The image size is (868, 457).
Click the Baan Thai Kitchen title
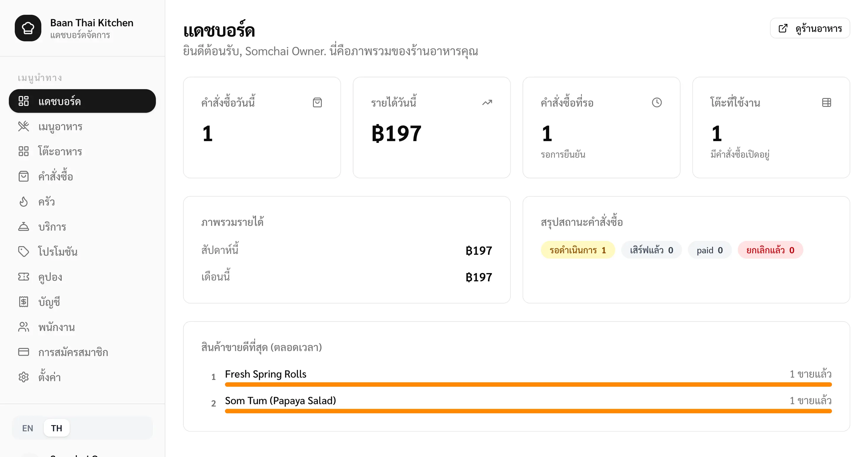[x=92, y=22]
